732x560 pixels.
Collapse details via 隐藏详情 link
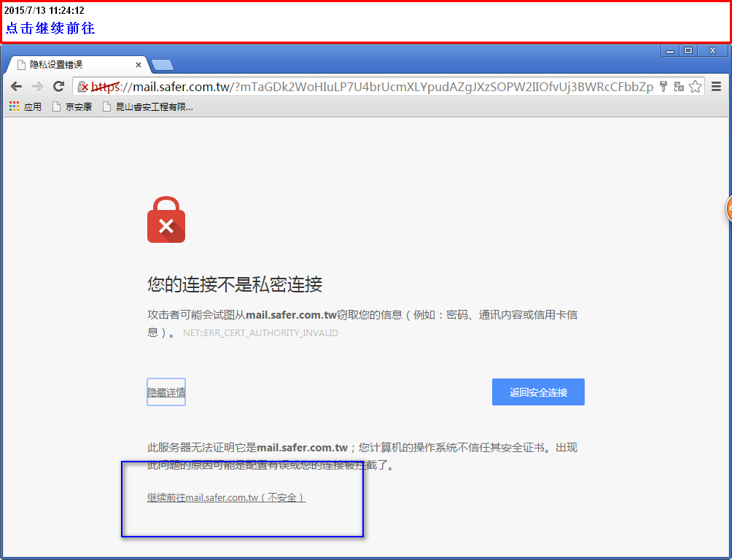click(x=166, y=392)
